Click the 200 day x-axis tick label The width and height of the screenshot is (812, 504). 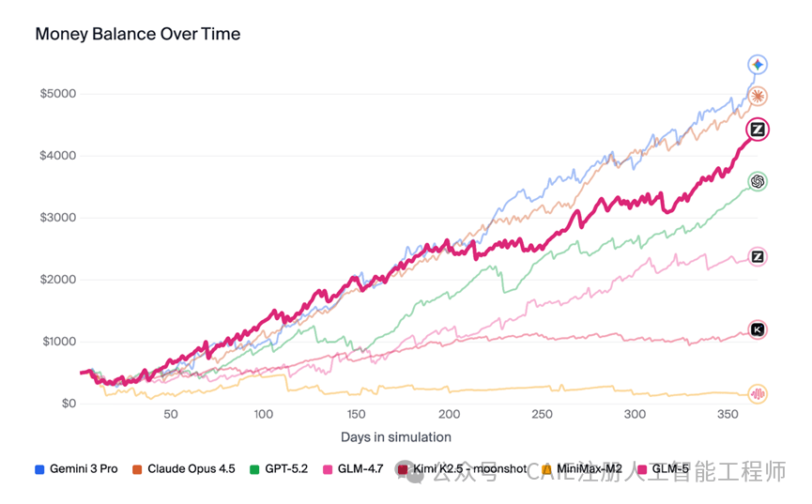tap(450, 415)
